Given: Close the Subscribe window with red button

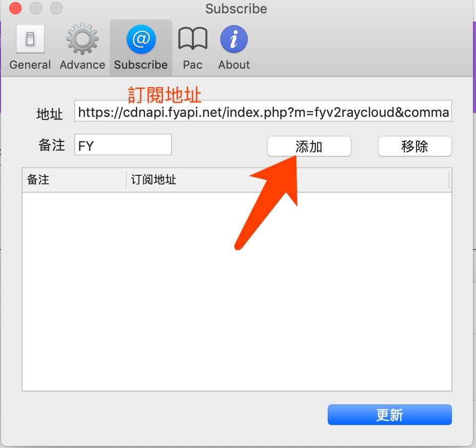Looking at the screenshot, I should point(15,8).
